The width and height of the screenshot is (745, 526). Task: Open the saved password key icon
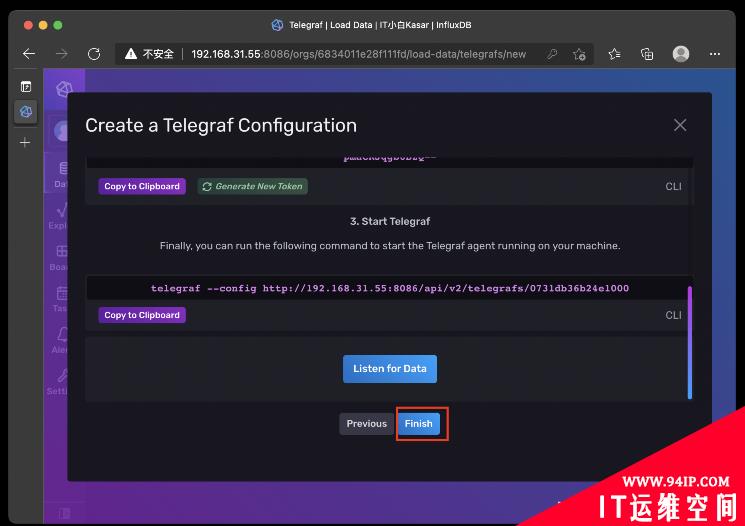(x=552, y=54)
